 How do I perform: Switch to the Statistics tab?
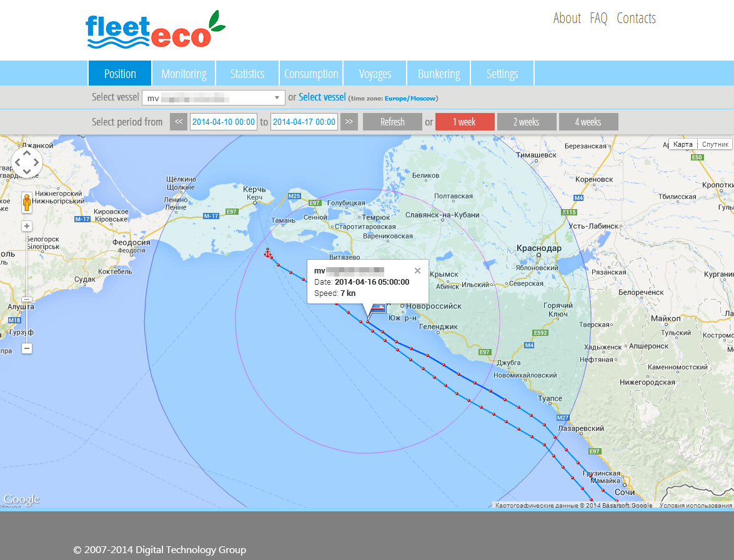coord(247,74)
